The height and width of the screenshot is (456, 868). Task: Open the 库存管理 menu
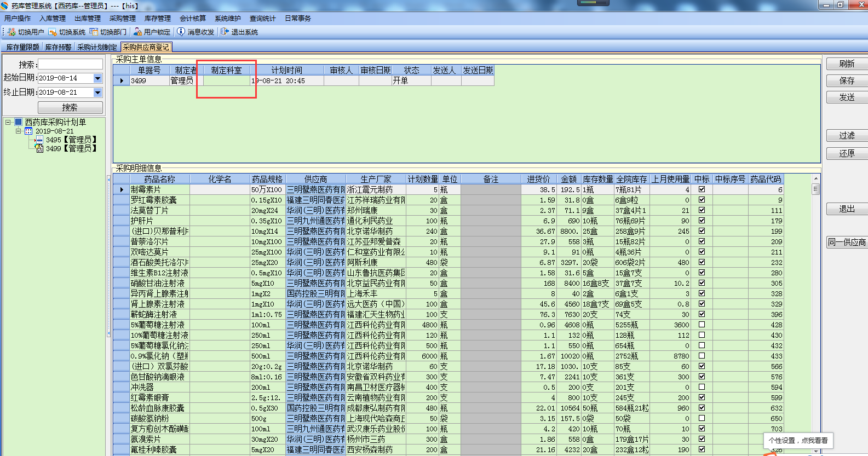click(158, 19)
